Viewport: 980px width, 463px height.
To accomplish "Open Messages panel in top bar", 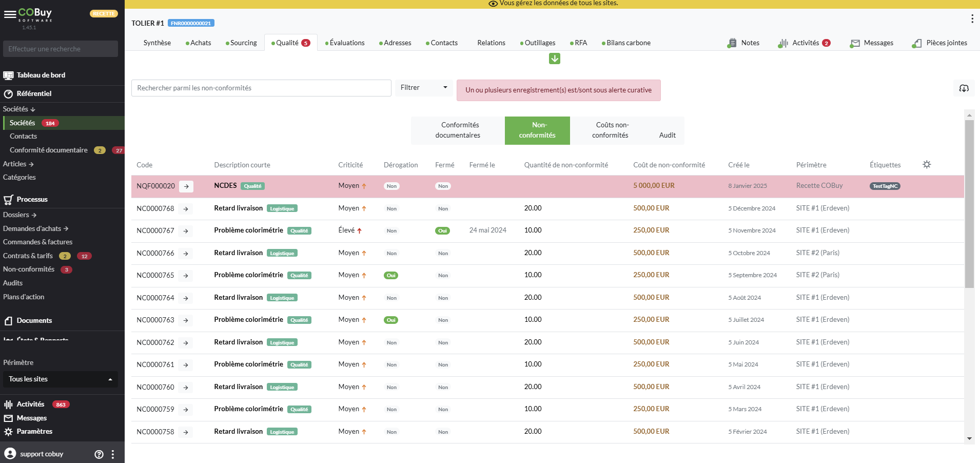I will [872, 43].
